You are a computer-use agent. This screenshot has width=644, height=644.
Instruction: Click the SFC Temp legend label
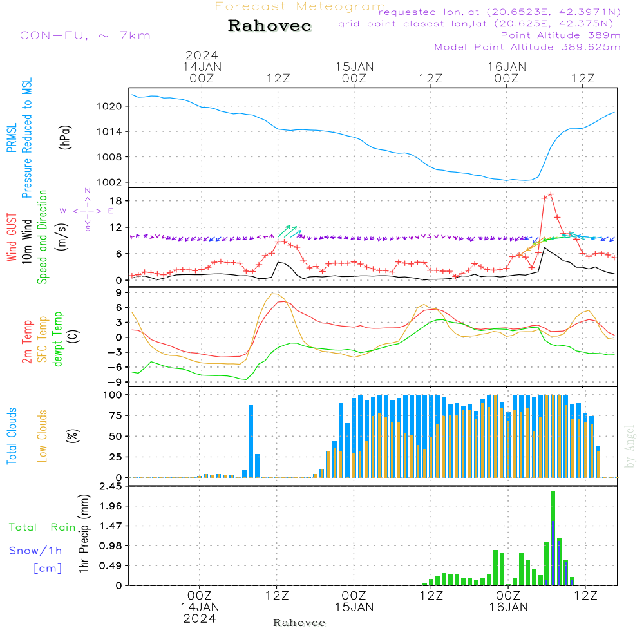tap(43, 339)
